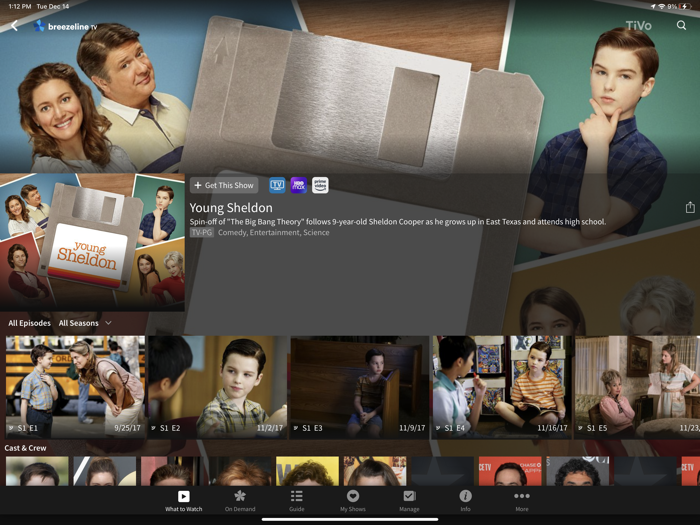Open the Young Sheldon poster image

click(x=92, y=242)
